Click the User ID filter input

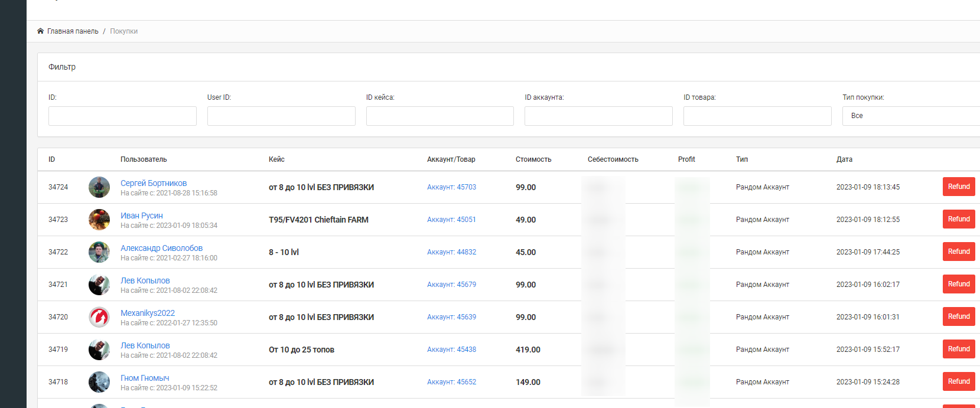(x=281, y=116)
